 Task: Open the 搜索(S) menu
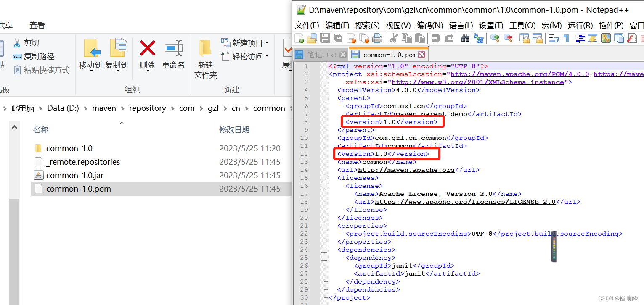[x=367, y=26]
